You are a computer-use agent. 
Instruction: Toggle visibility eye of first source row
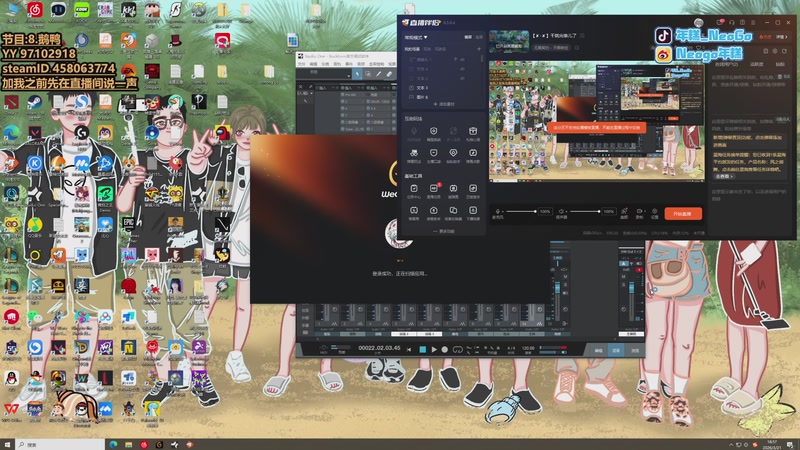[x=462, y=60]
